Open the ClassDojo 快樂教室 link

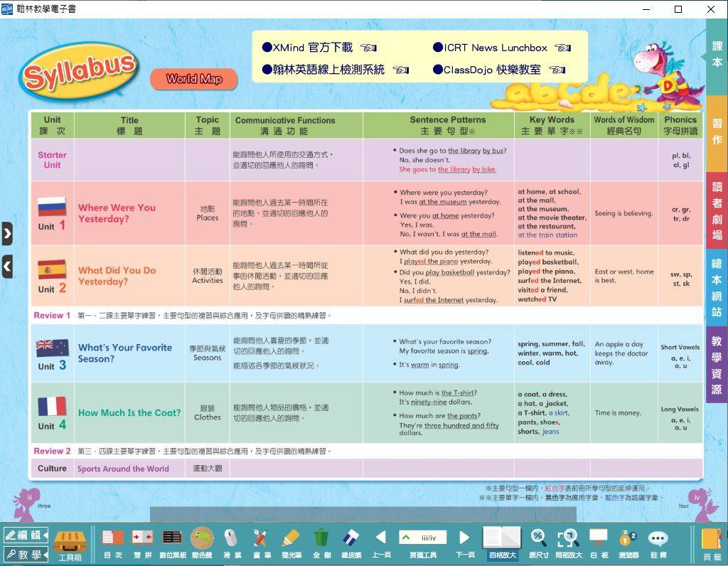coord(487,70)
